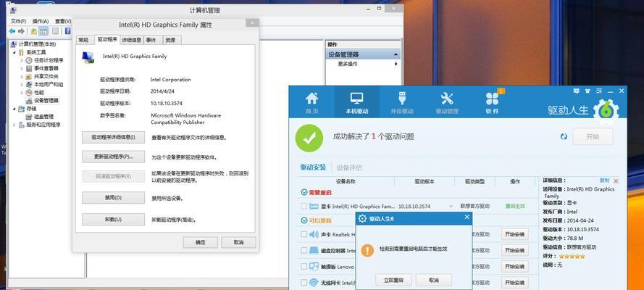Click 复制 link in 详细信息 panel
Image resolution: width=644 pixels, height=290 pixels.
coord(604,181)
